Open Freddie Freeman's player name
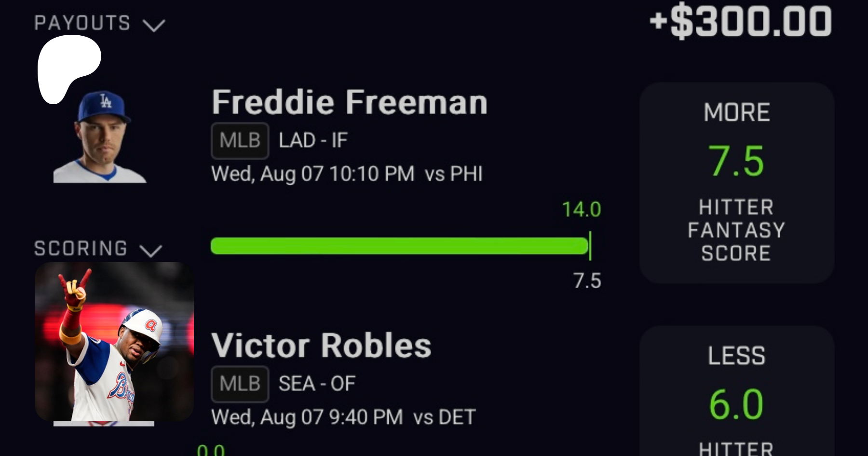 click(349, 102)
